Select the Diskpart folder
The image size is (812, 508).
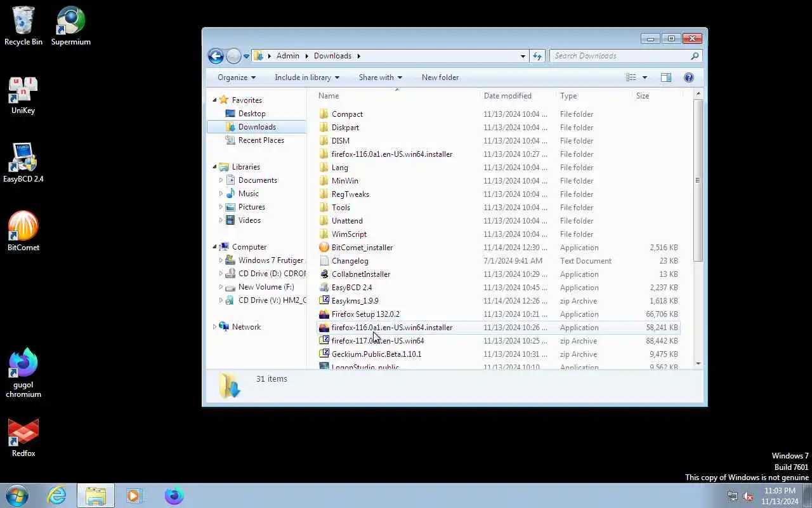[x=345, y=128]
